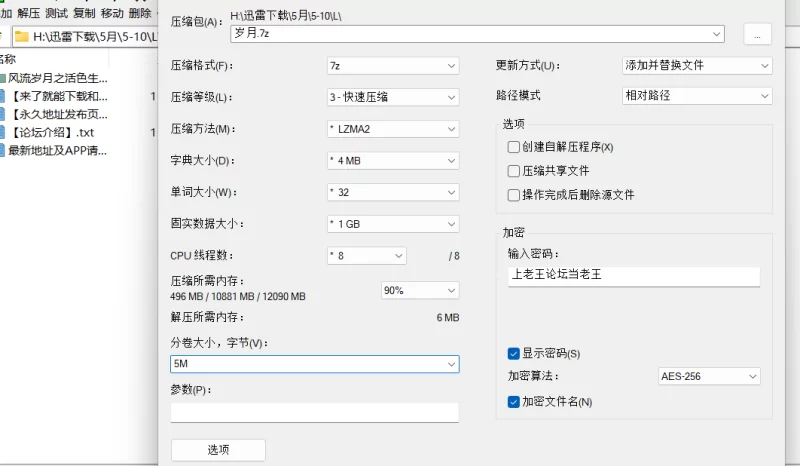Toggle the 加密文件名 checkbox
The image size is (800, 466).
[x=514, y=402]
